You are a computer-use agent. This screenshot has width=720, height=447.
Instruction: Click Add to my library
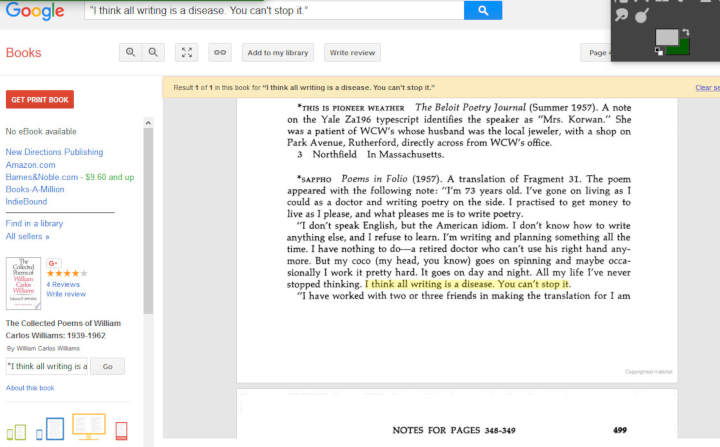click(278, 52)
